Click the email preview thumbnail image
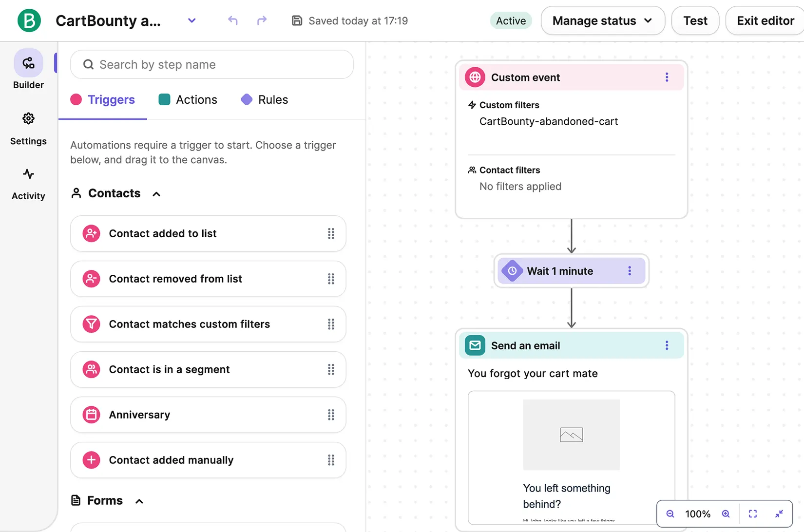The image size is (804, 532). click(x=571, y=435)
